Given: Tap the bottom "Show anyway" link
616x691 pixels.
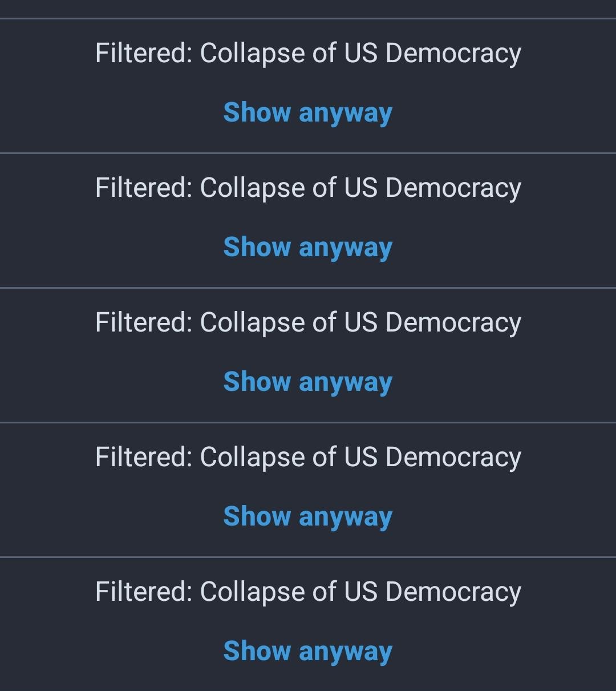Looking at the screenshot, I should [307, 651].
